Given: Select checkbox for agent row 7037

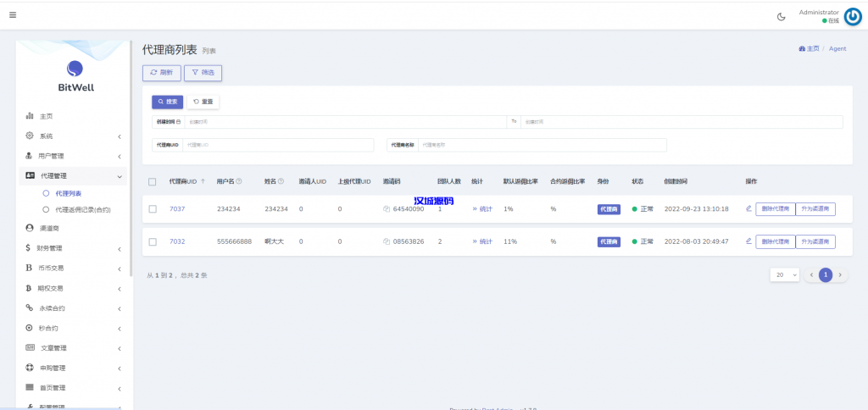Looking at the screenshot, I should coord(153,209).
